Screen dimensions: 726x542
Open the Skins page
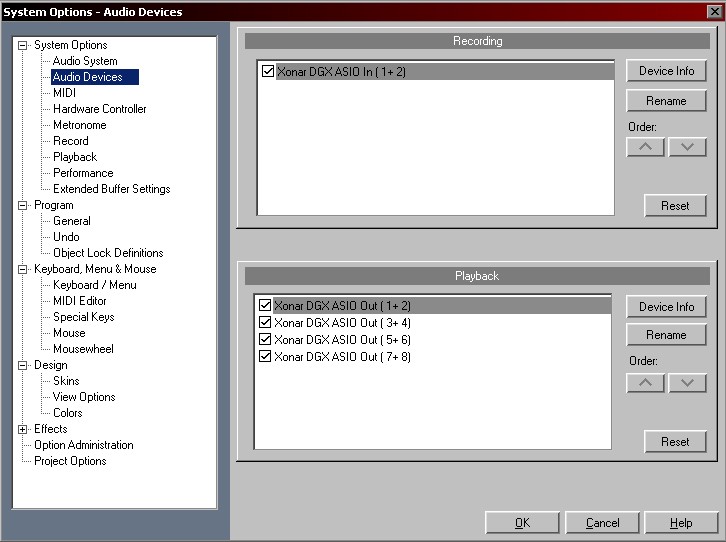66,381
